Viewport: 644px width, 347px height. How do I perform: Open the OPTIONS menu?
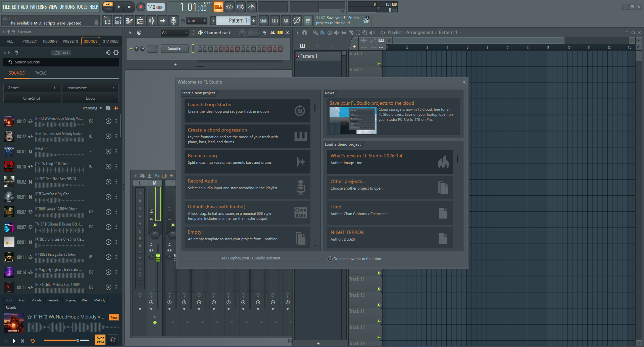pos(67,7)
